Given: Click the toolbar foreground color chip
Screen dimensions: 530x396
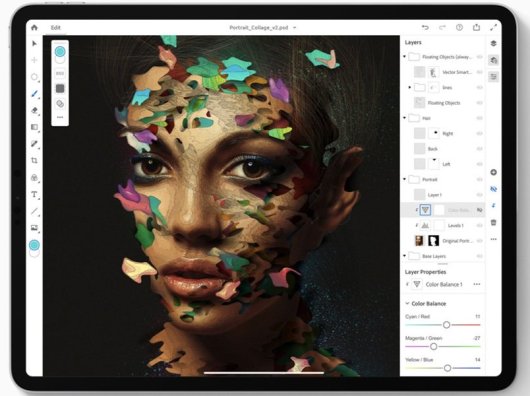Looking at the screenshot, I should pos(34,245).
